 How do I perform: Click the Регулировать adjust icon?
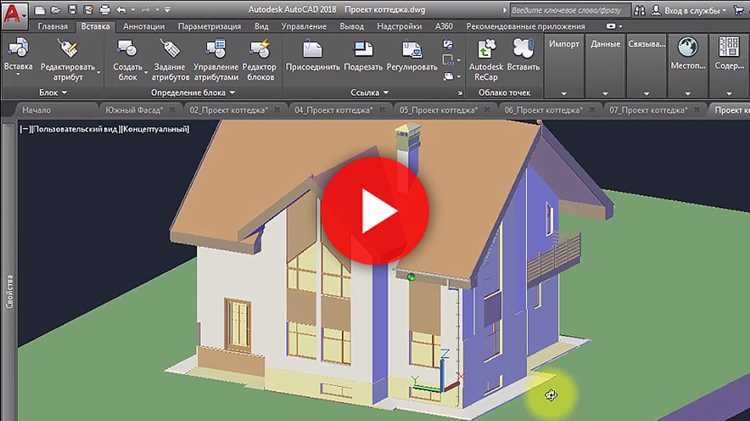[412, 49]
